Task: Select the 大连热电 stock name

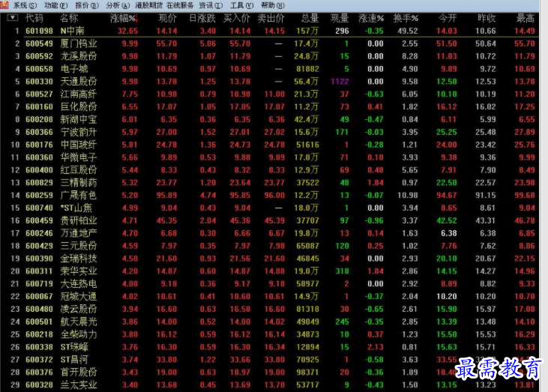Action: 79,283
